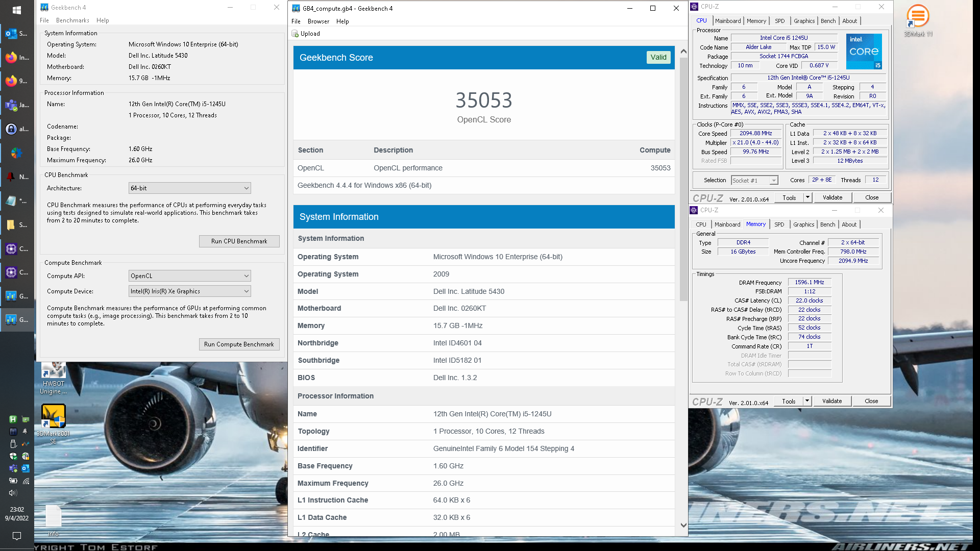Click Close button in lower CPU-Z window

pos(871,401)
